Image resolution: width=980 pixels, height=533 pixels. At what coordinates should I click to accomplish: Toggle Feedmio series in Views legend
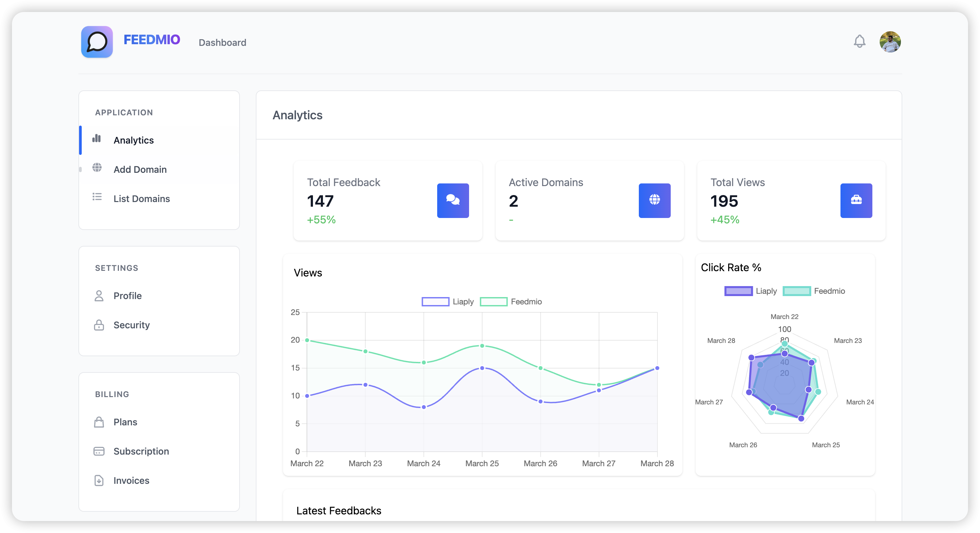(511, 302)
